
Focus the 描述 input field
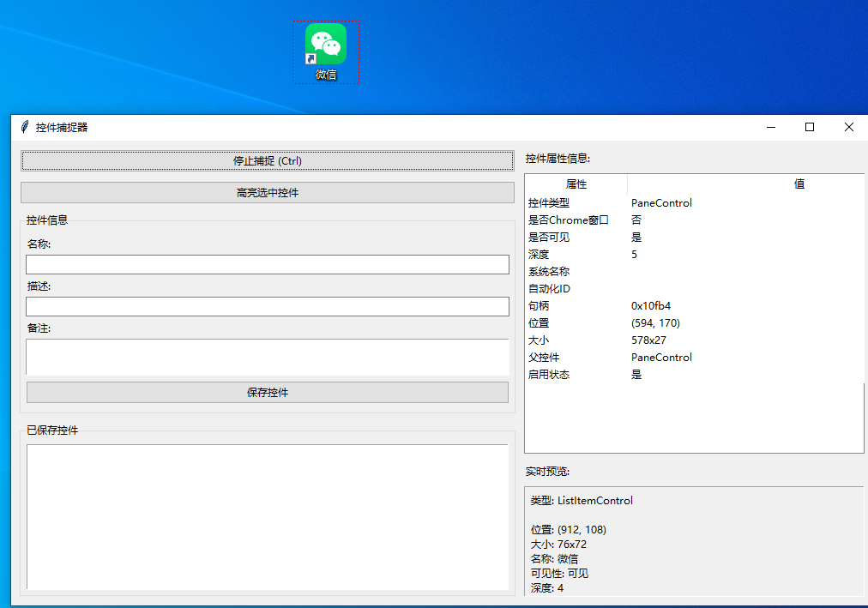click(x=268, y=306)
